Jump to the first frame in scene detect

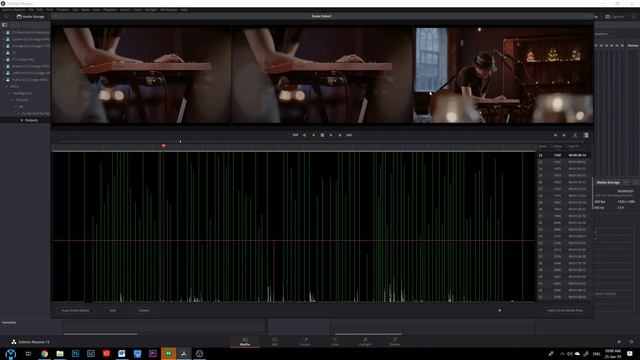click(x=295, y=135)
